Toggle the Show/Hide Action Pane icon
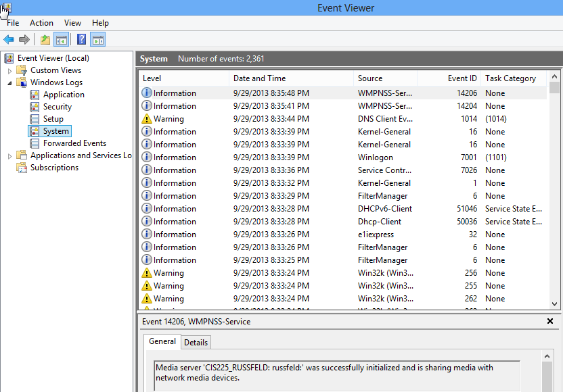This screenshot has height=392, width=563. coord(97,39)
